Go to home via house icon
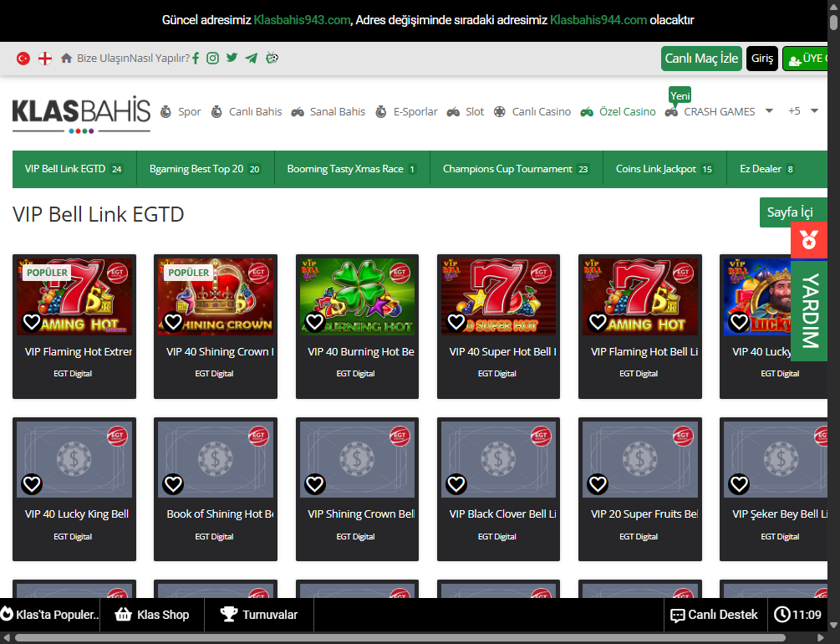This screenshot has width=840, height=644. coord(66,58)
